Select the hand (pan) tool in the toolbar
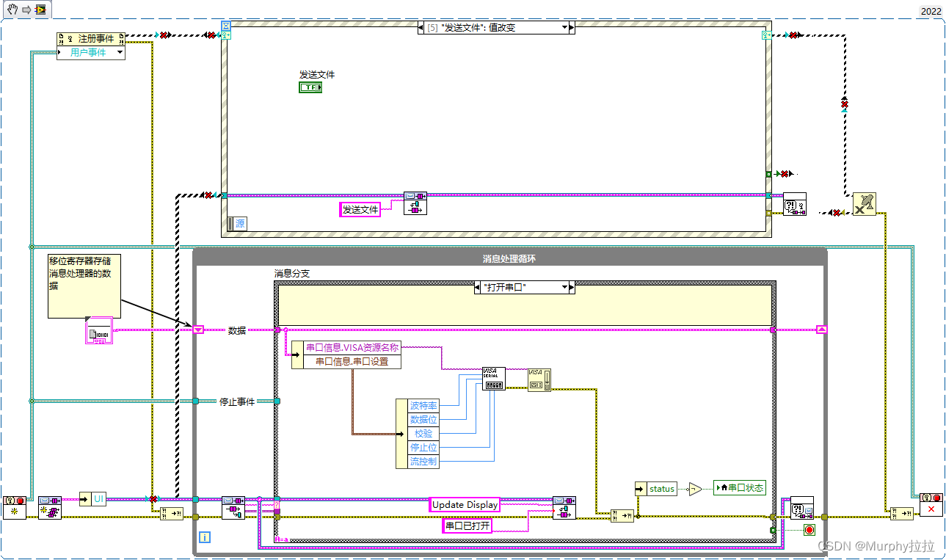The image size is (946, 560). [x=12, y=9]
